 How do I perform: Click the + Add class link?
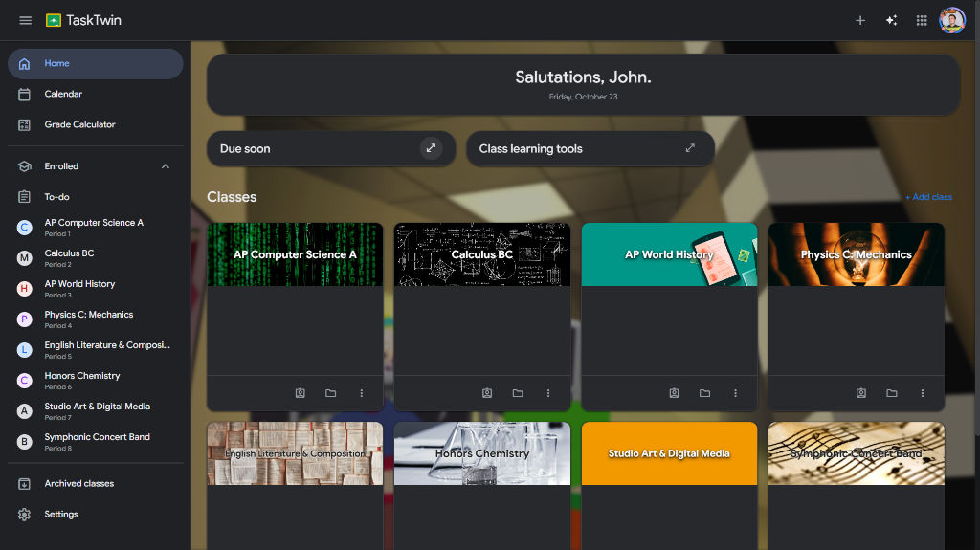(x=928, y=197)
